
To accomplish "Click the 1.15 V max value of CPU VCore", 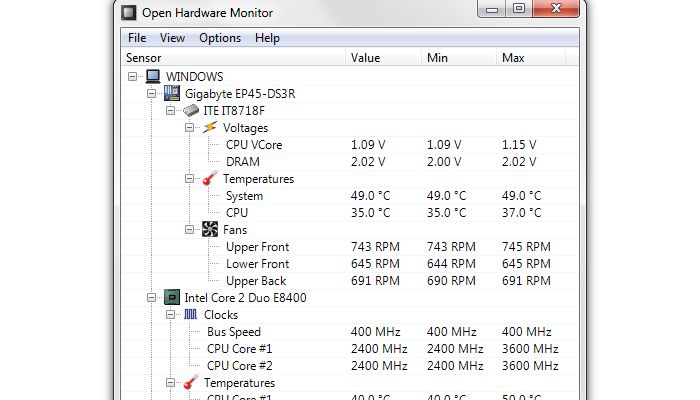I will coord(519,145).
